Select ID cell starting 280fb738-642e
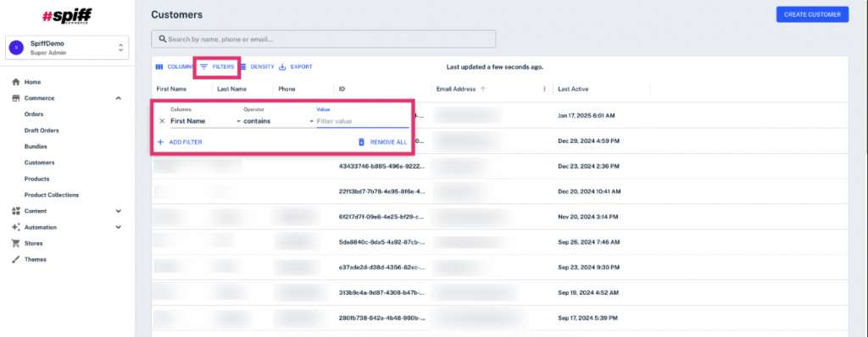This screenshot has height=337, width=868. (x=382, y=318)
